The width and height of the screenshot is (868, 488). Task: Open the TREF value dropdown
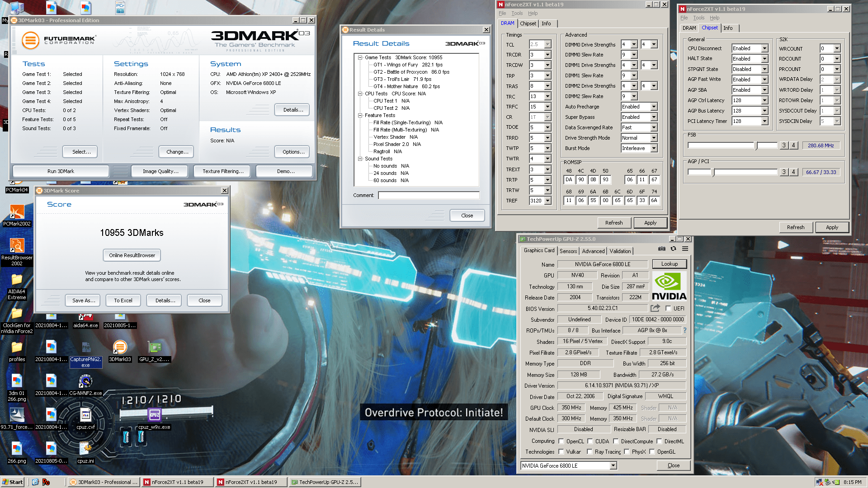547,201
